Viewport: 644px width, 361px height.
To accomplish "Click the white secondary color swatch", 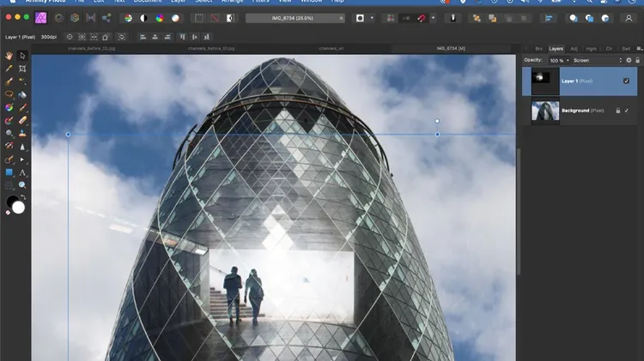I will 18,208.
